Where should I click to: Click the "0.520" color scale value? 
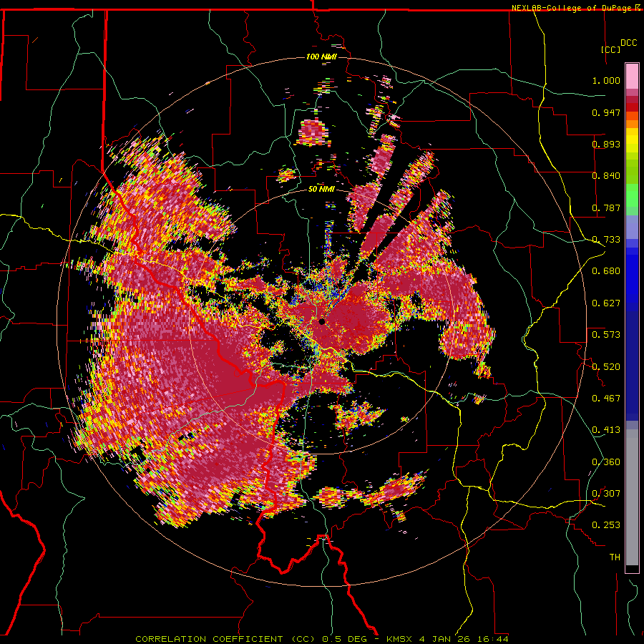(x=606, y=366)
